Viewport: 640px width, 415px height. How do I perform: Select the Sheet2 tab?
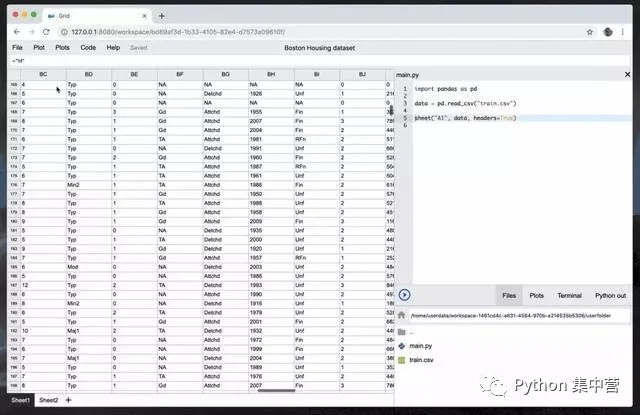49,400
